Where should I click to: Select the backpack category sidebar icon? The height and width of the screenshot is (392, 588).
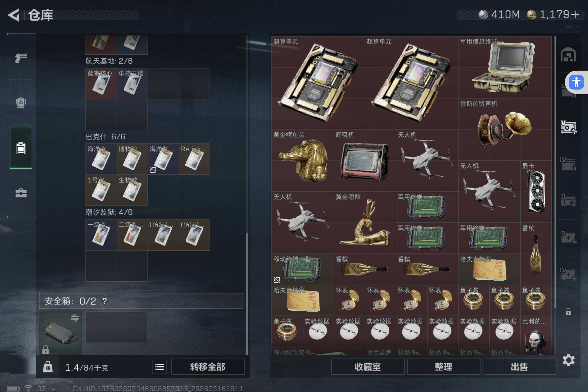21,102
